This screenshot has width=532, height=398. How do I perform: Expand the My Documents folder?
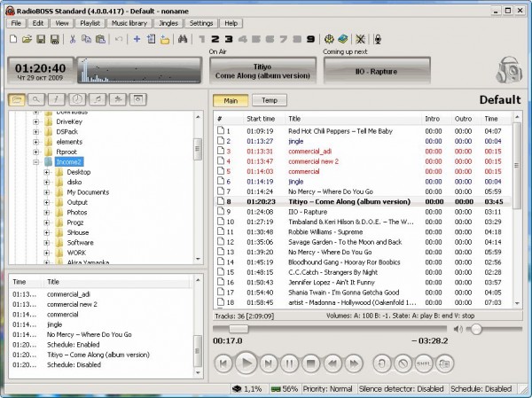pyautogui.click(x=48, y=192)
